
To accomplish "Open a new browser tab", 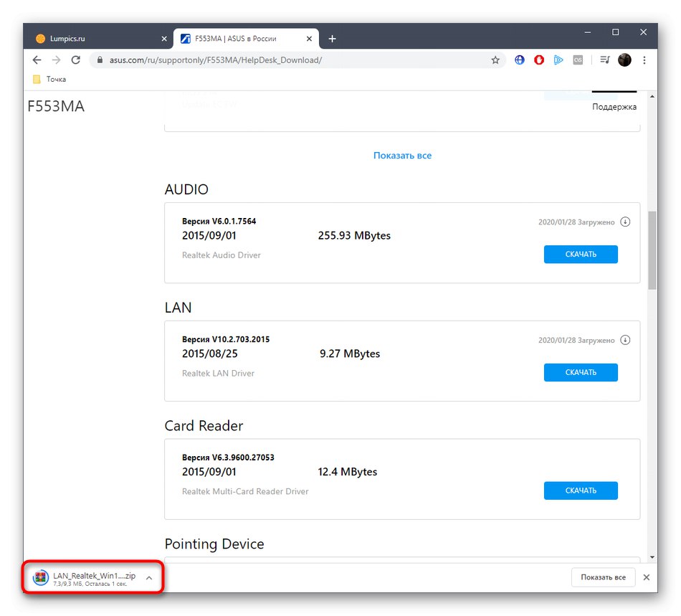I will tap(332, 38).
